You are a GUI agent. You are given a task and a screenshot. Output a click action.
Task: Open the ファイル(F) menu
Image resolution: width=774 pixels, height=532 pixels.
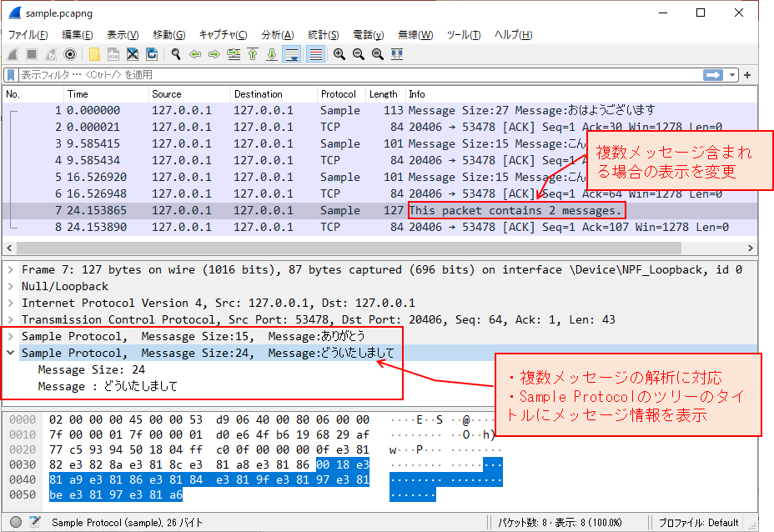pos(28,35)
